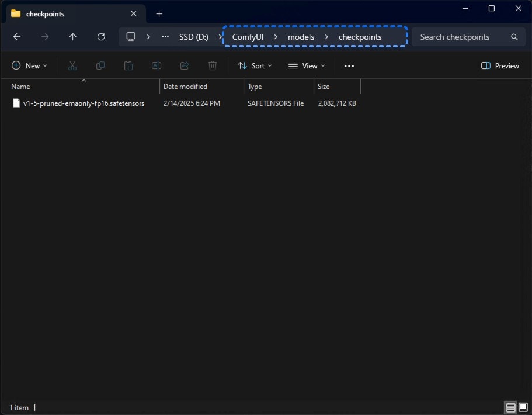Select the Cut icon in the toolbar

72,65
